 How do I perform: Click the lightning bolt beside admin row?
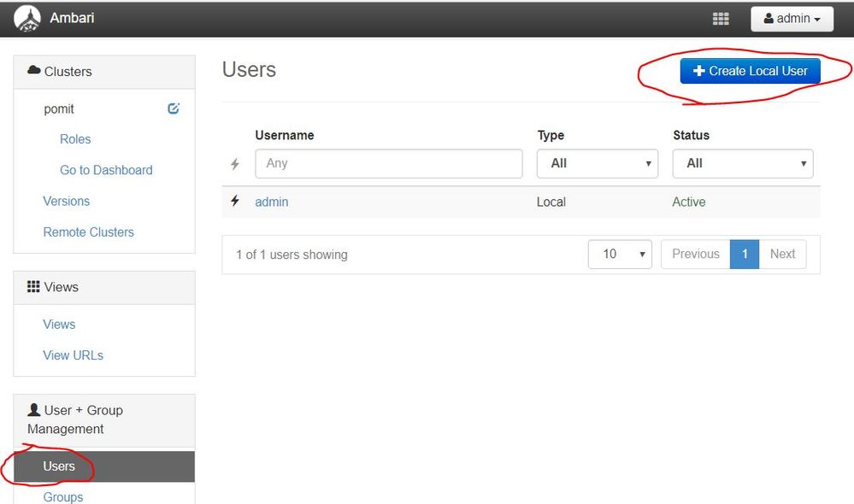(x=235, y=202)
